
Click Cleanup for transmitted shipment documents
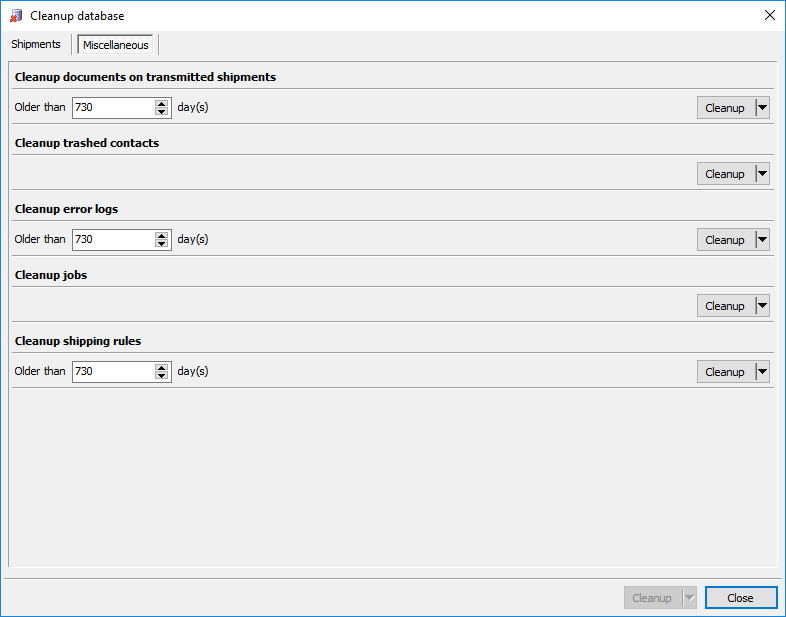[x=725, y=108]
